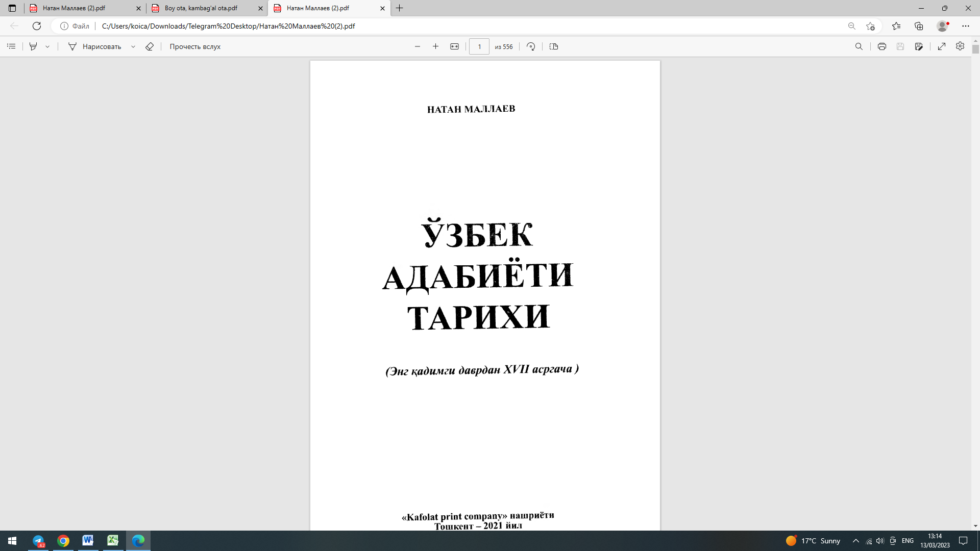Change the page view layout
The height and width of the screenshot is (551, 980).
[554, 46]
